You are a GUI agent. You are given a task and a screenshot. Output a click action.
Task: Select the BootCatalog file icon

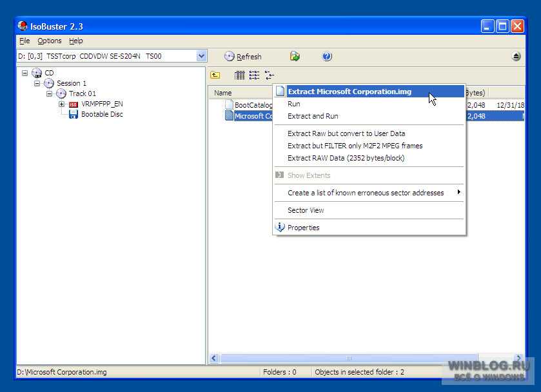[x=229, y=104]
